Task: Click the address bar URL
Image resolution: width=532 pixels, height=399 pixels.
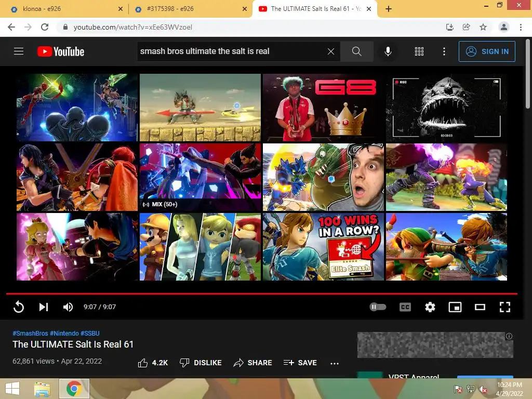Action: pyautogui.click(x=132, y=27)
